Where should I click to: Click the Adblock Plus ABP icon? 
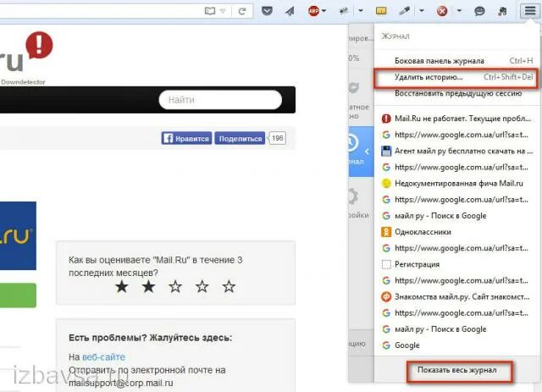(313, 11)
